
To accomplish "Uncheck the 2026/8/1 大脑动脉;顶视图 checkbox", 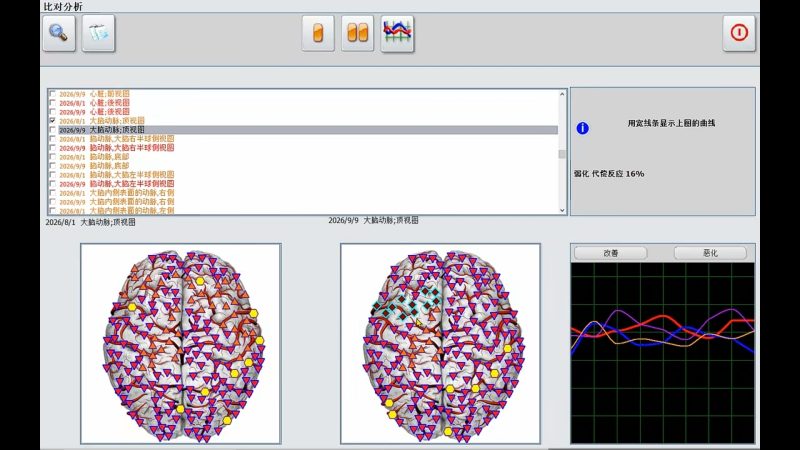I will (x=53, y=120).
